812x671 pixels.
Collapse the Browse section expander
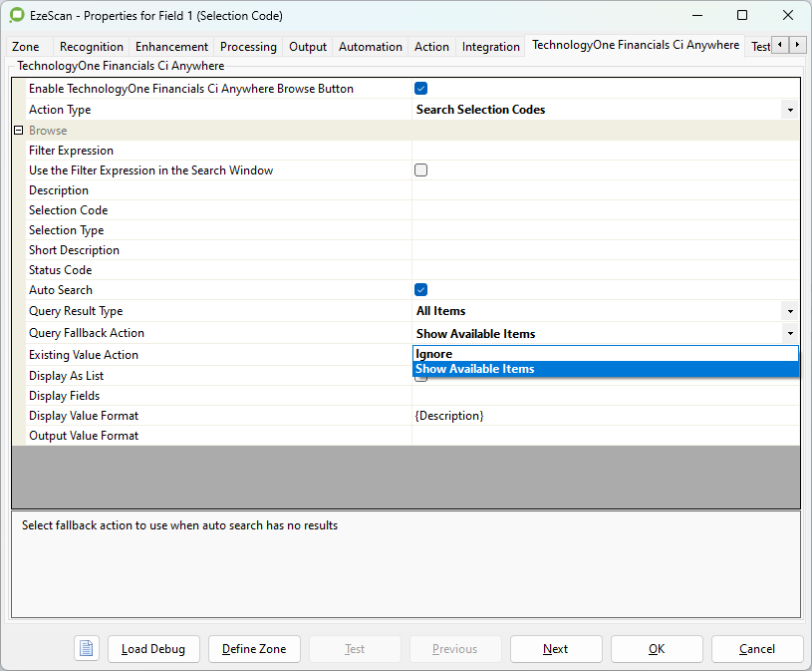tap(18, 131)
